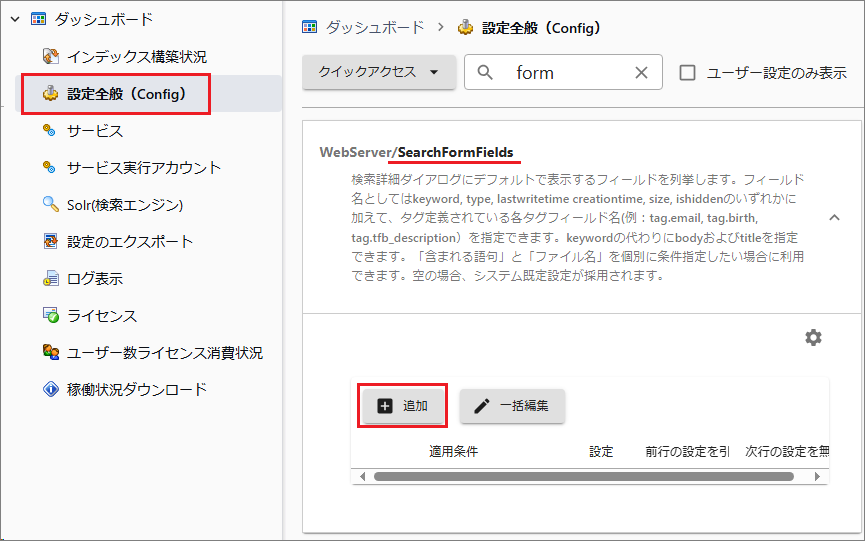Enable ユーザー設定のみ表示 checkbox
The height and width of the screenshot is (541, 865).
click(x=687, y=73)
